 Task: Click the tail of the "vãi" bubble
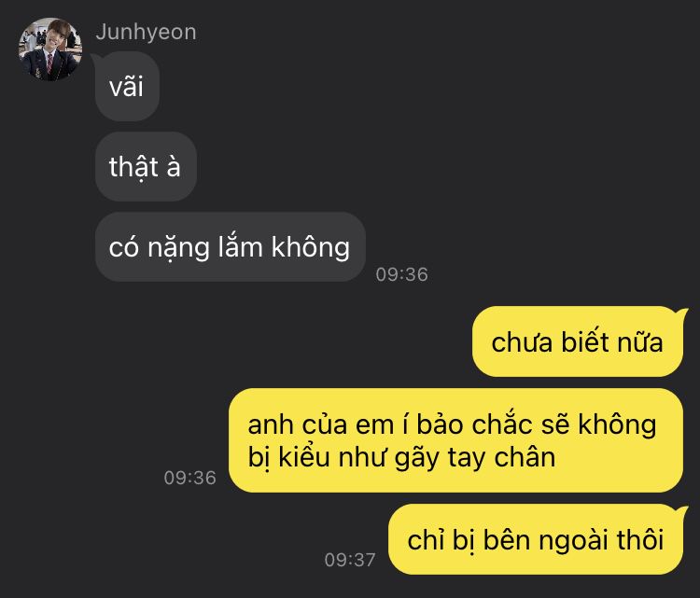click(x=96, y=58)
